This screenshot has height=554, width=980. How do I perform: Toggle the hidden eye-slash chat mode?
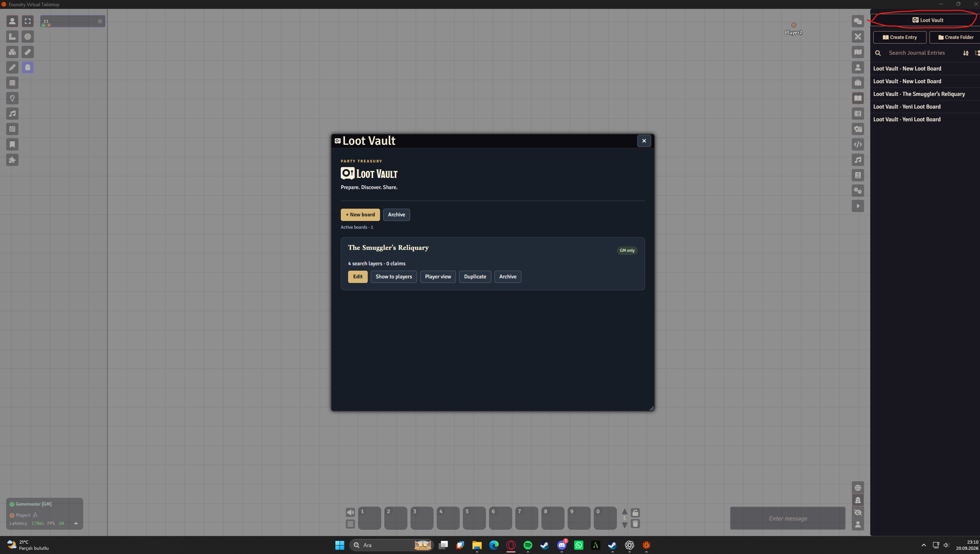(x=858, y=512)
